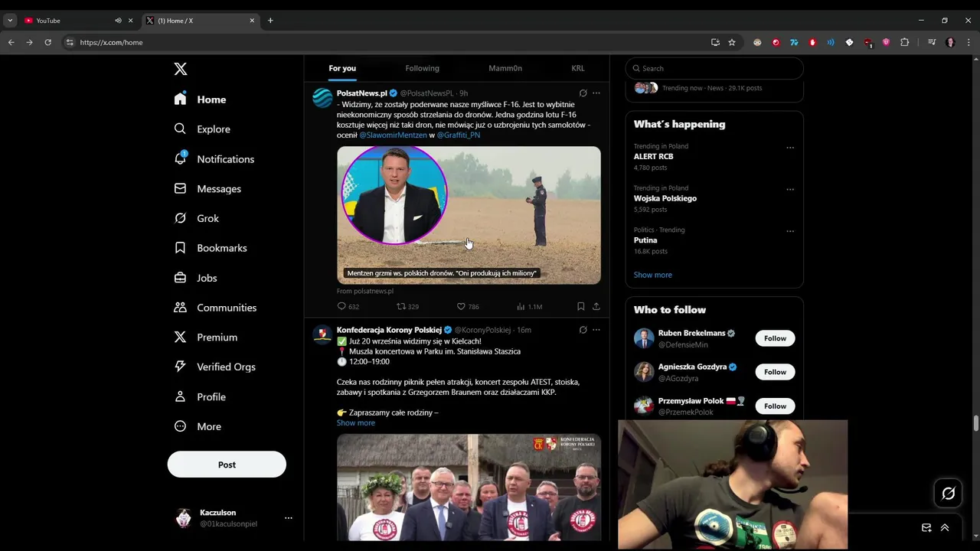This screenshot has height=551, width=980.
Task: Open Communities in the sidebar
Action: tap(215, 308)
